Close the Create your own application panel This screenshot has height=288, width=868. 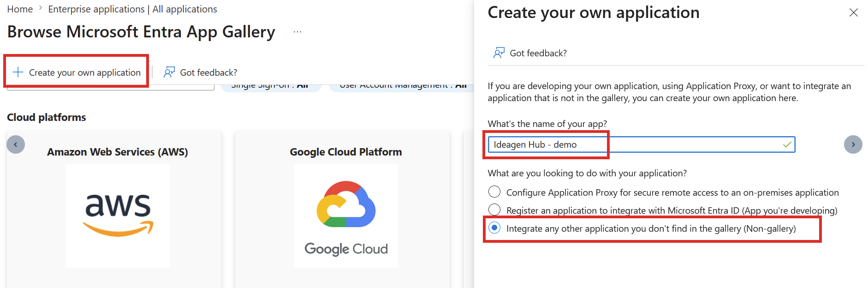(853, 12)
